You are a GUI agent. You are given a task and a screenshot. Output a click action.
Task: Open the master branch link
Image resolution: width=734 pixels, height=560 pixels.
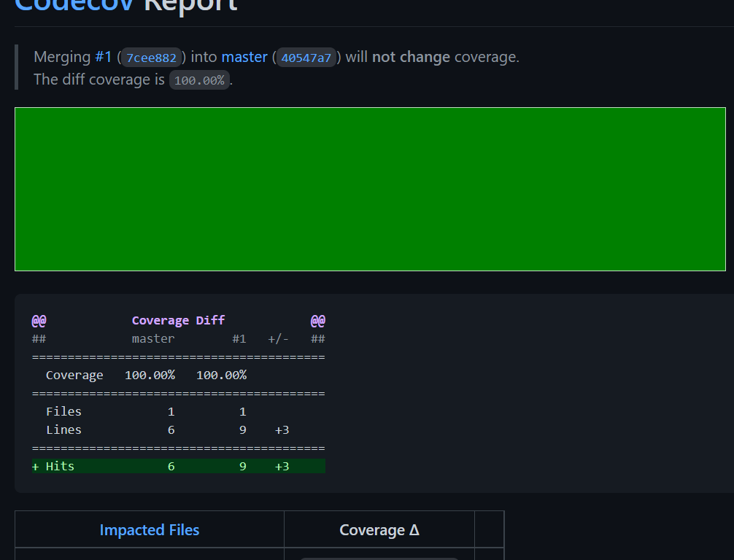tap(244, 57)
